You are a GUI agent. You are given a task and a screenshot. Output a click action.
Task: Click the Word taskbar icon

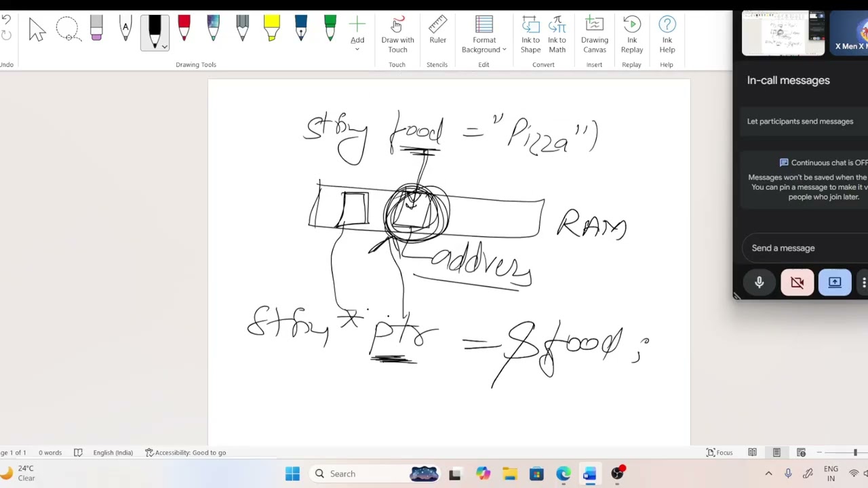(590, 474)
